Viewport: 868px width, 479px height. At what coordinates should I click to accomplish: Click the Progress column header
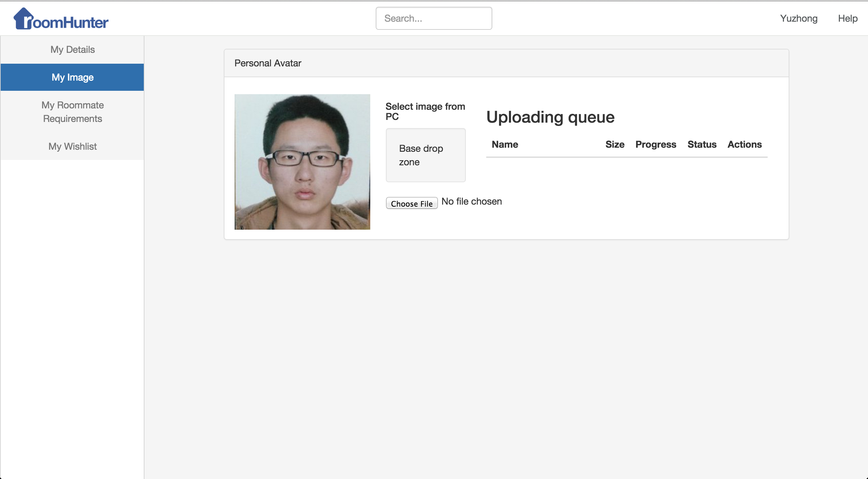655,145
